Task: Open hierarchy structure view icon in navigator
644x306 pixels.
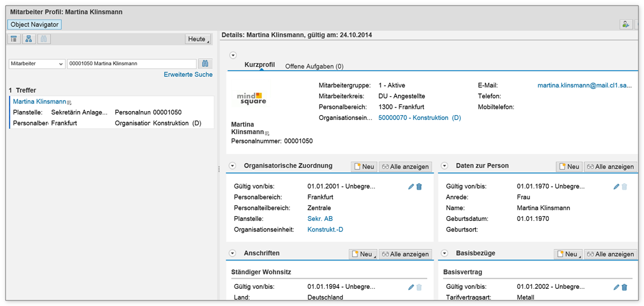Action: [x=29, y=39]
